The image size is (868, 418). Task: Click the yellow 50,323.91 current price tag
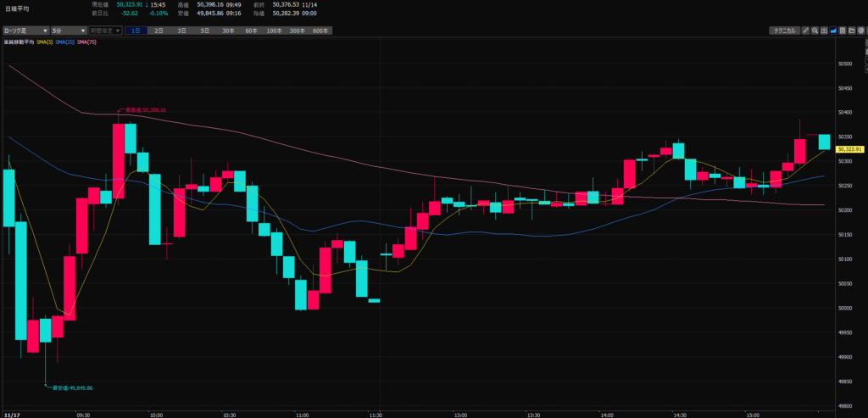click(849, 149)
